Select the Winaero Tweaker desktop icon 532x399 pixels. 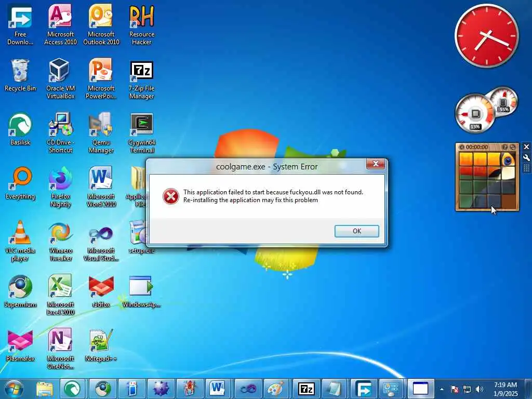coord(60,241)
